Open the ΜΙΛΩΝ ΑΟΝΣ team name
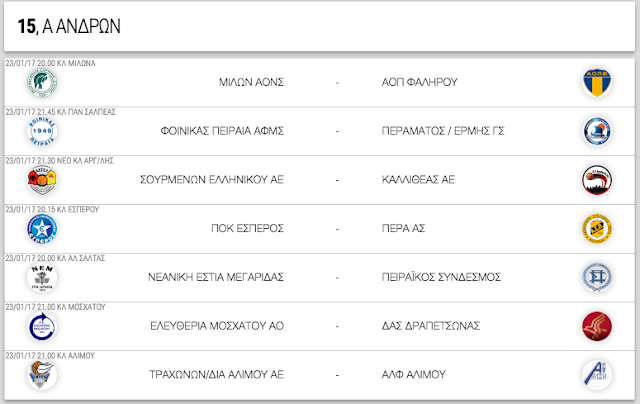 tap(251, 82)
